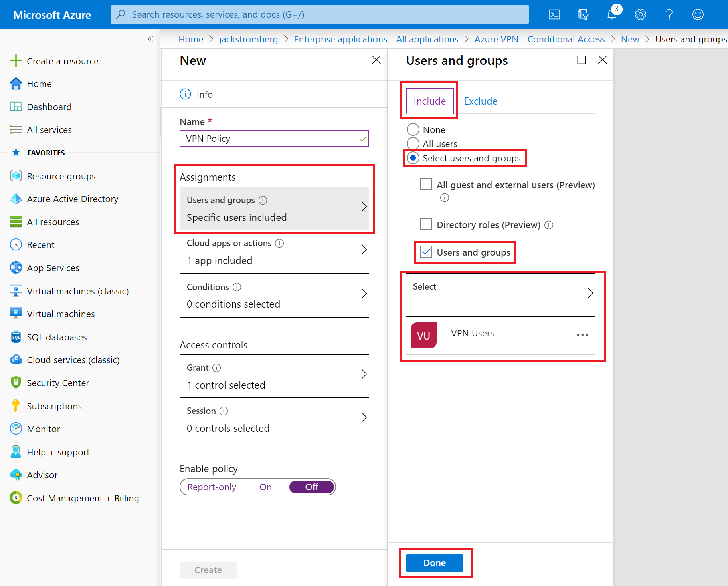Go to Azure VPN - Conditional Access breadcrumb
The width and height of the screenshot is (728, 586).
(x=540, y=39)
